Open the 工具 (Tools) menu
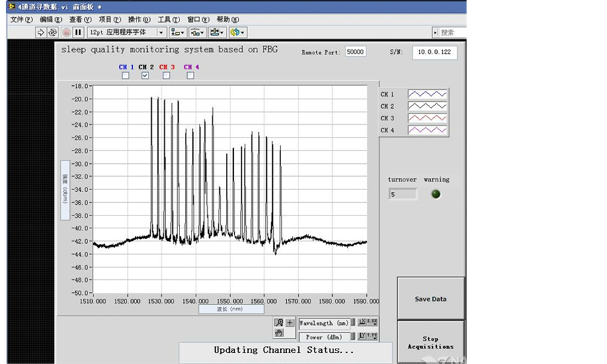Viewport: 607px width, 364px height. [x=168, y=19]
